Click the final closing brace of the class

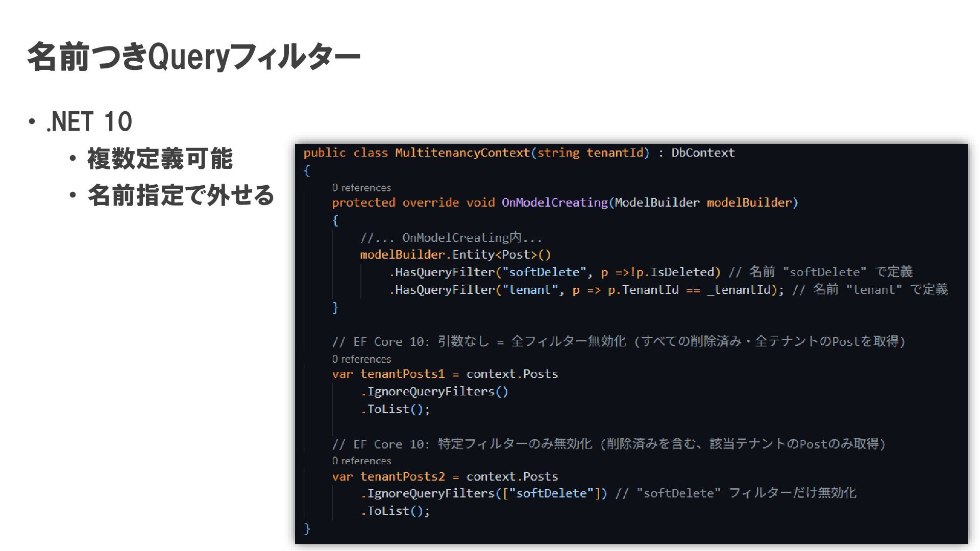click(x=307, y=529)
